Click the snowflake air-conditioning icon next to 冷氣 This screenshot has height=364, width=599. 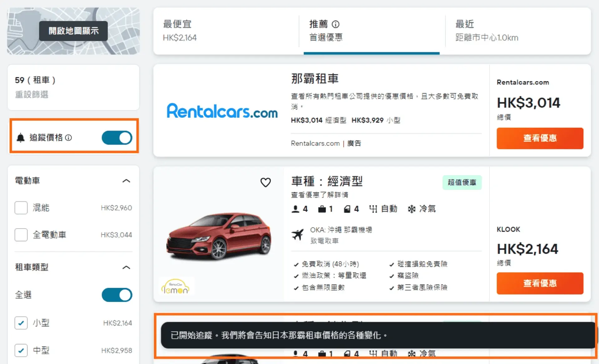[x=412, y=209]
